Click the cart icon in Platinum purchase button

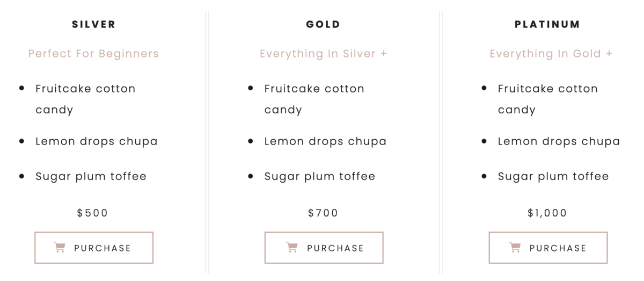pyautogui.click(x=515, y=248)
